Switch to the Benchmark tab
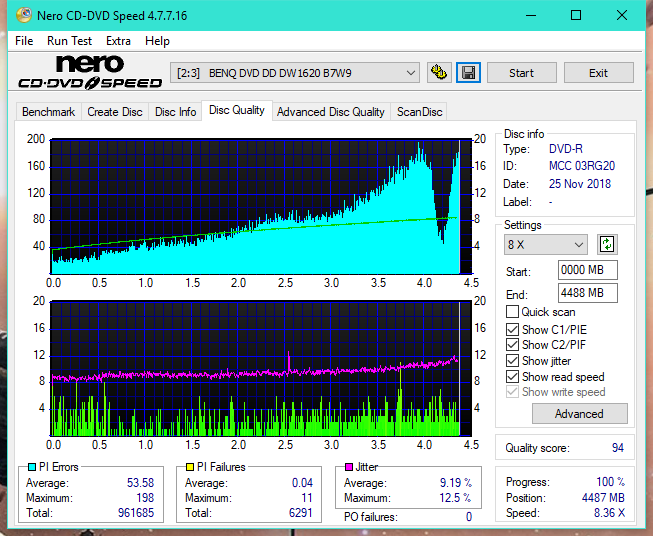 49,112
